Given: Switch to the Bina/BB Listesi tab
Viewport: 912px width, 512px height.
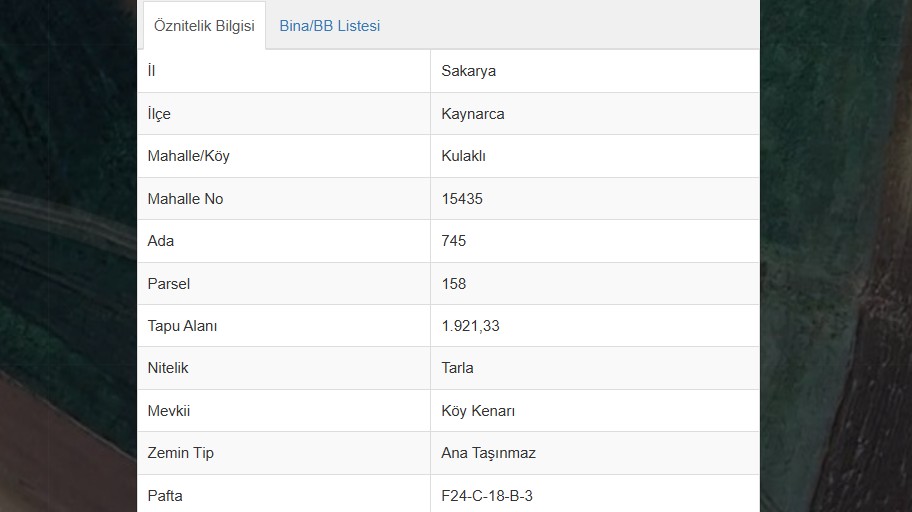Looking at the screenshot, I should [330, 26].
